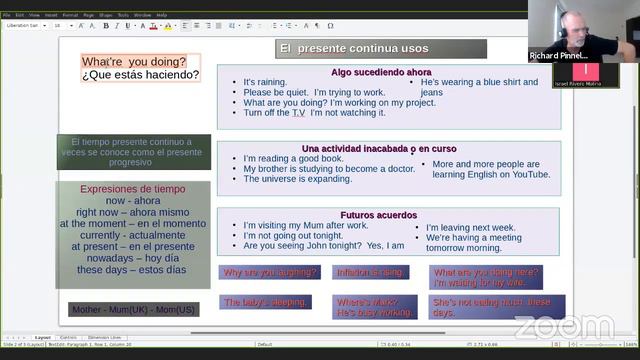Open the Window menu
640x360 pixels.
pos(142,15)
